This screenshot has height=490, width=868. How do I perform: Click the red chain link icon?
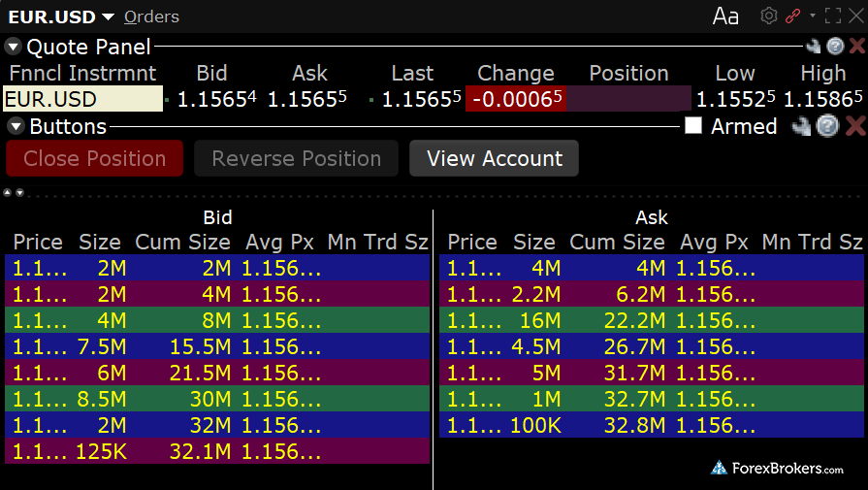tap(792, 16)
